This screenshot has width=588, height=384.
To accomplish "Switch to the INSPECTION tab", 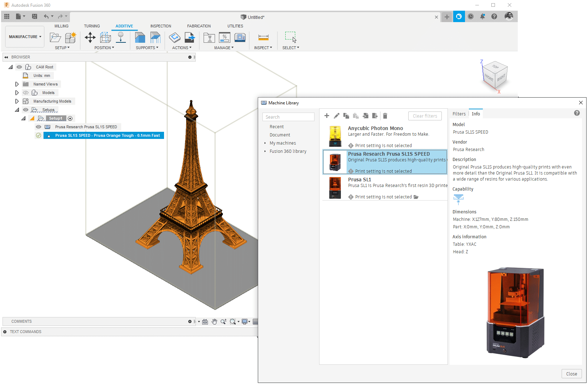I will tap(161, 26).
